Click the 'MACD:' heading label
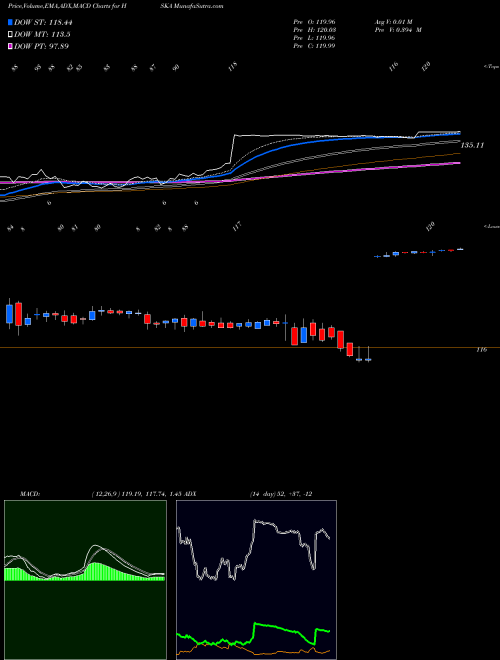Image resolution: width=500 pixels, height=660 pixels. pos(30,494)
